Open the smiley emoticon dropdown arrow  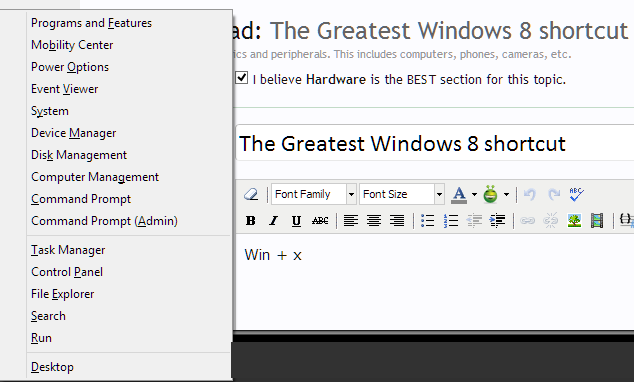506,195
